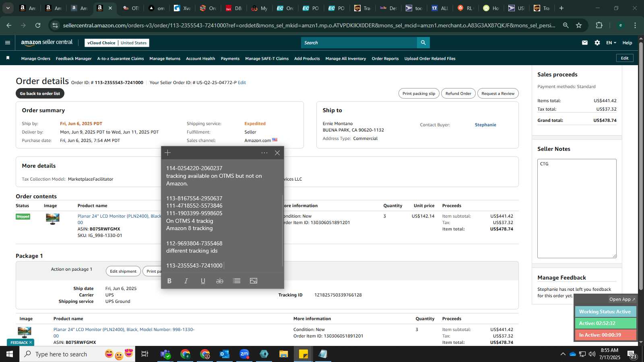Open the browser extensions puzzle icon
The image size is (644, 362).
(x=599, y=25)
